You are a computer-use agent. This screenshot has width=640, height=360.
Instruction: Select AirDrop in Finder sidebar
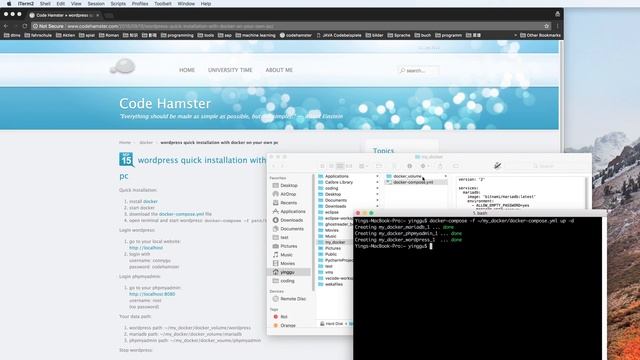(x=288, y=194)
